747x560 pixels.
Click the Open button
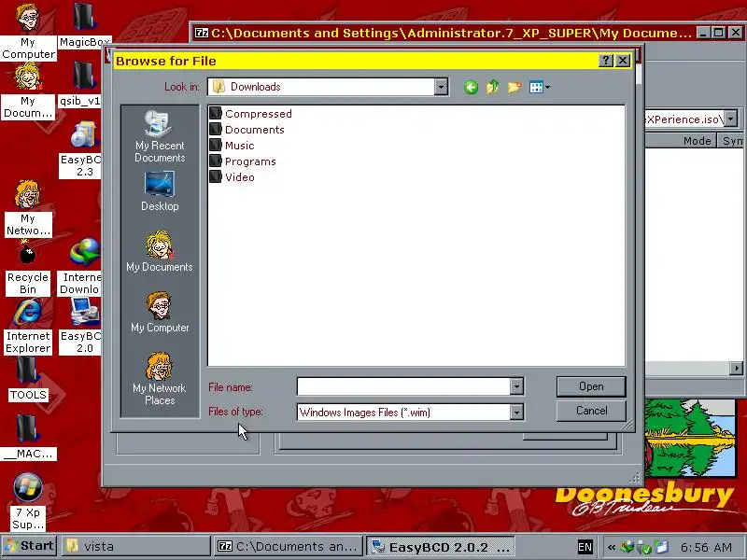click(591, 386)
